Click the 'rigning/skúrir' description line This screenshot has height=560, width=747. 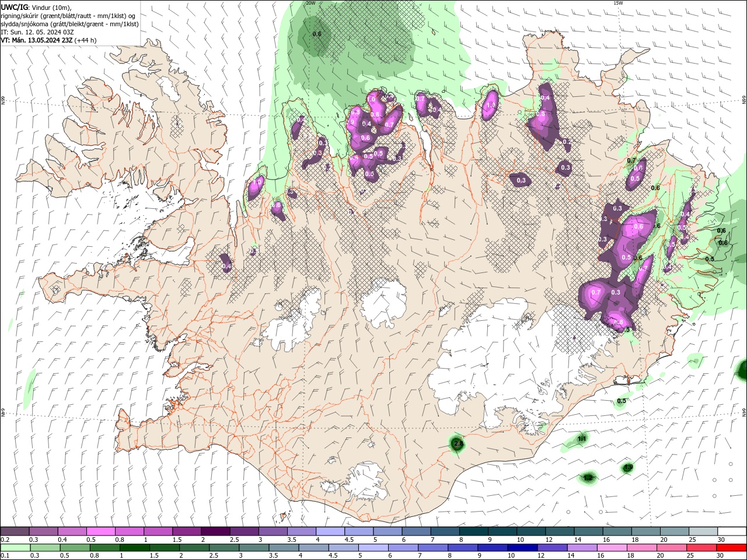(69, 16)
